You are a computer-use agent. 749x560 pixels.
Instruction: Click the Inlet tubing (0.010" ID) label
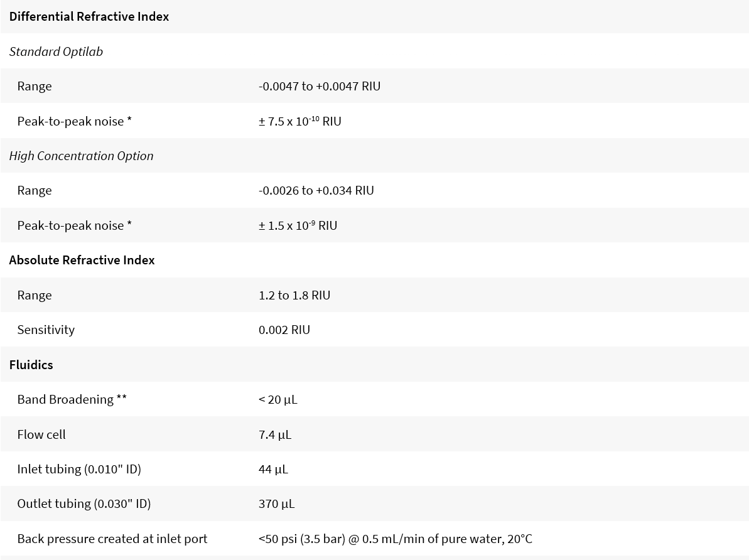(x=79, y=469)
